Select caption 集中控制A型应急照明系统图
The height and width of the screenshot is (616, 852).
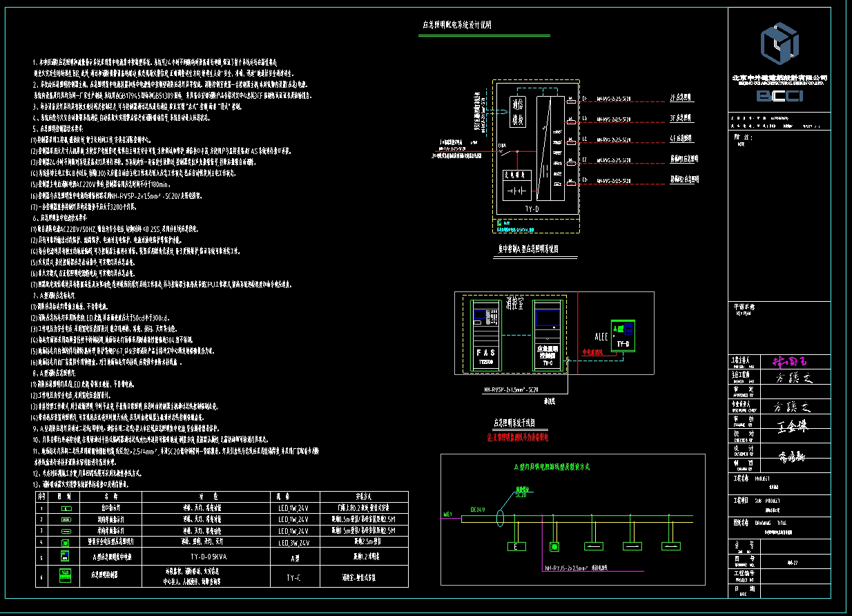(x=527, y=249)
